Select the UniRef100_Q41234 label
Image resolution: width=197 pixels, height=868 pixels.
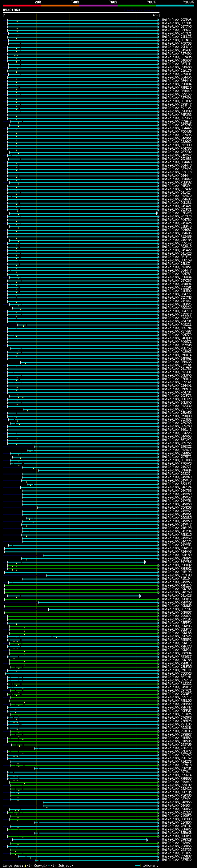pyautogui.click(x=176, y=531)
